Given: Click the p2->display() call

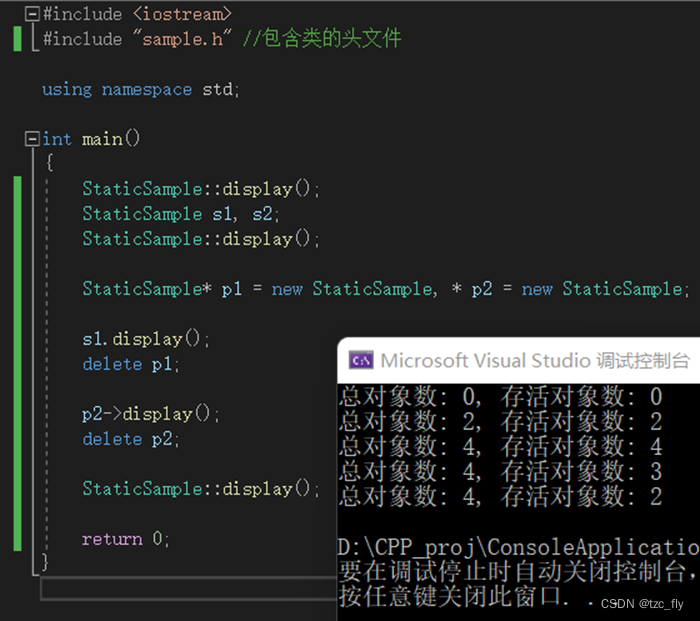Looking at the screenshot, I should (151, 414).
